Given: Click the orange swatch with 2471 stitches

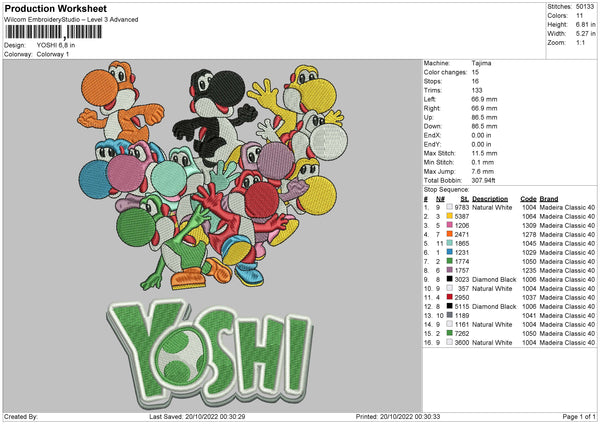Looking at the screenshot, I should 450,233.
